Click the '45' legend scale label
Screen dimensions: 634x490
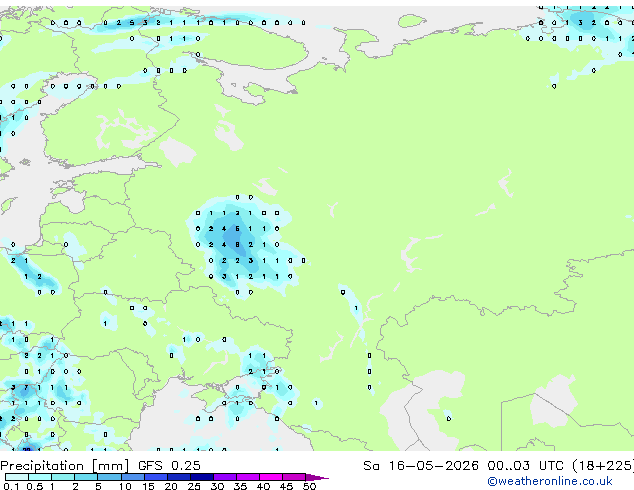286,486
